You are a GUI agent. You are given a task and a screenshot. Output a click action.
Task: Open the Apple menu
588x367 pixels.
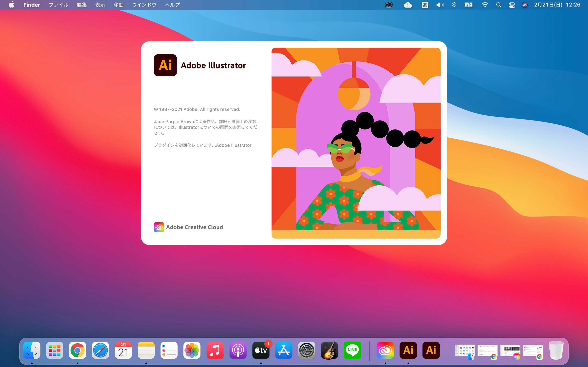pyautogui.click(x=11, y=5)
